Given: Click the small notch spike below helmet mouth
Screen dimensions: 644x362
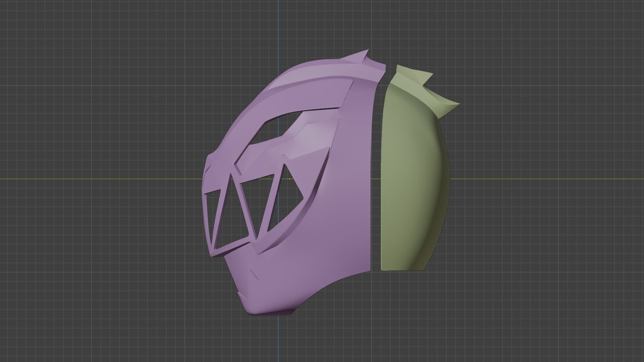Looking at the screenshot, I should [x=240, y=295].
